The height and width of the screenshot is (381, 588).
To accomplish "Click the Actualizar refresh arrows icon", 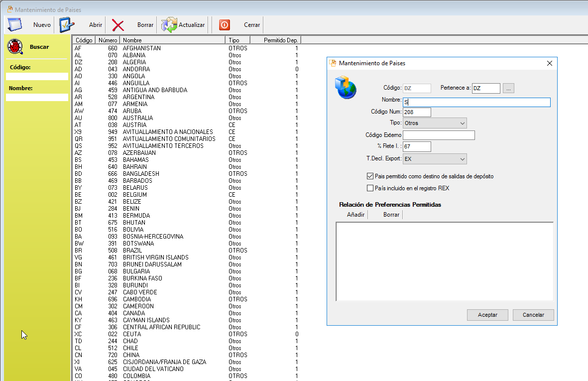I will (x=169, y=25).
